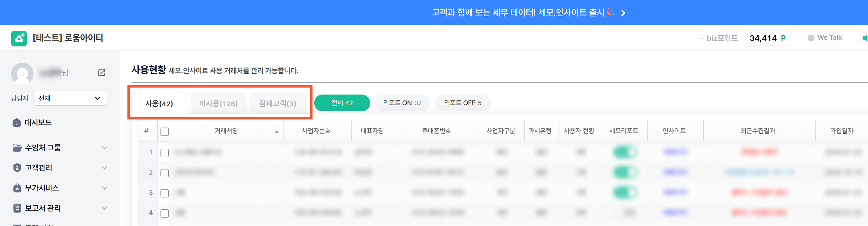Click the 대시보드 home icon
868x226 pixels.
(x=17, y=123)
